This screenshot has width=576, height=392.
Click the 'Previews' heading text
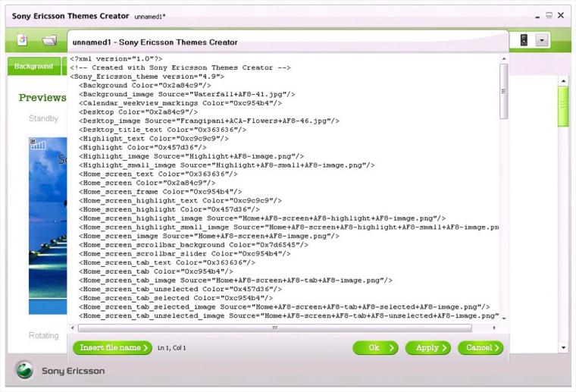42,97
